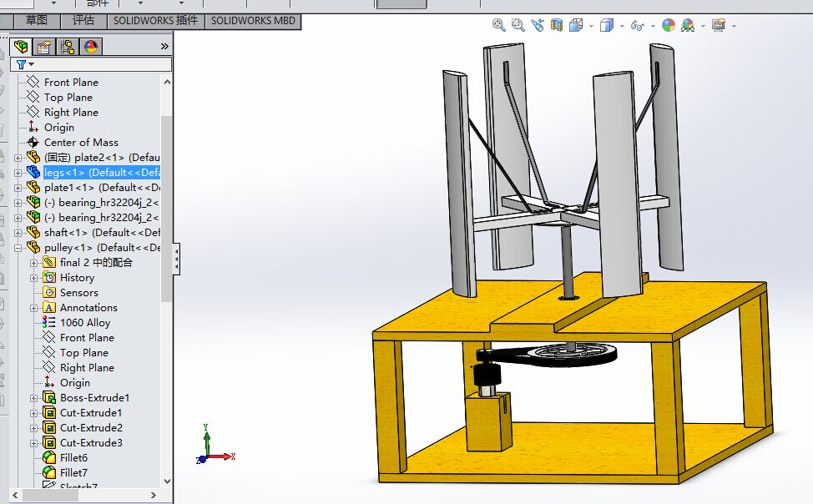Open the SOLIDWORKS MBD tab
The width and height of the screenshot is (813, 504).
click(253, 21)
